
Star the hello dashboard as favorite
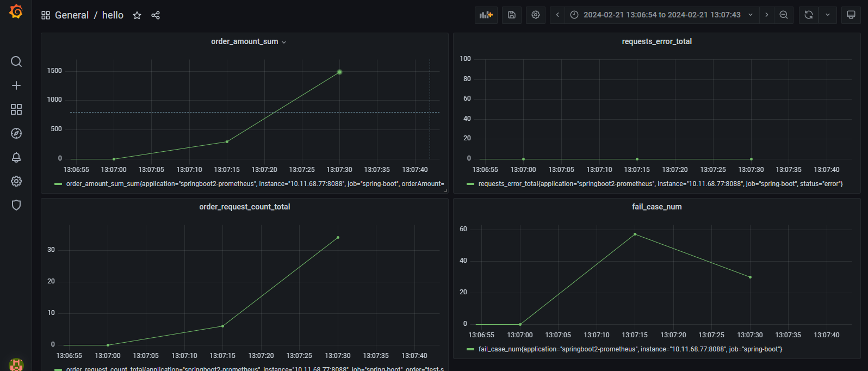pos(137,15)
